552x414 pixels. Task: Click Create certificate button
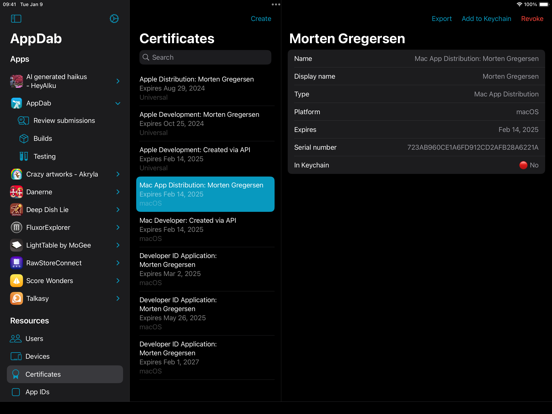point(261,19)
